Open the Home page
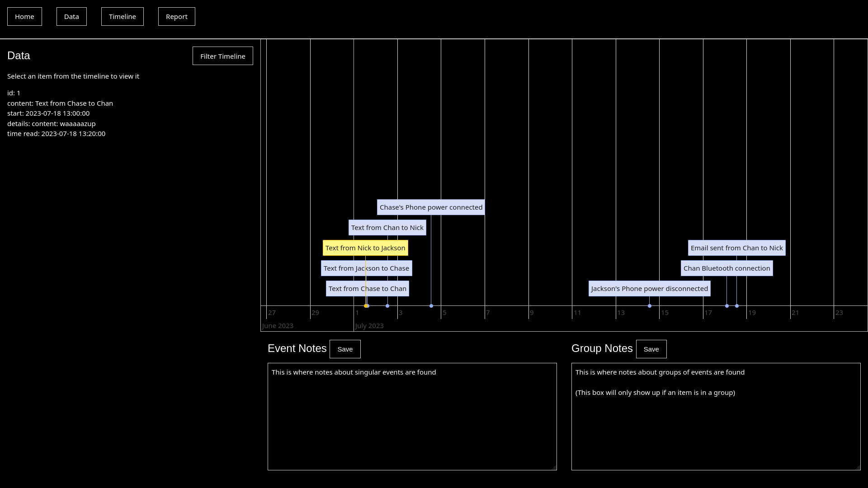This screenshot has width=868, height=488. (24, 17)
